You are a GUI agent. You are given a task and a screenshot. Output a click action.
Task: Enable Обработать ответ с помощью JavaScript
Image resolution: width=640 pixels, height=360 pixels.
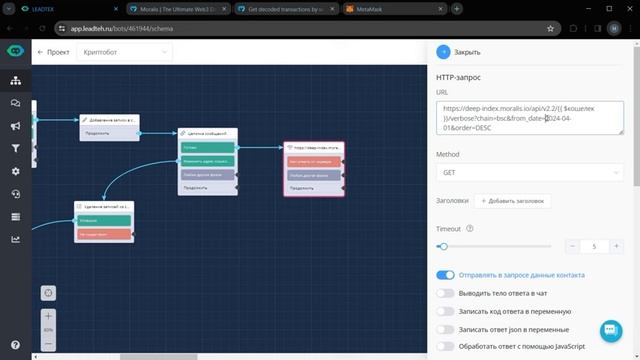pyautogui.click(x=445, y=346)
